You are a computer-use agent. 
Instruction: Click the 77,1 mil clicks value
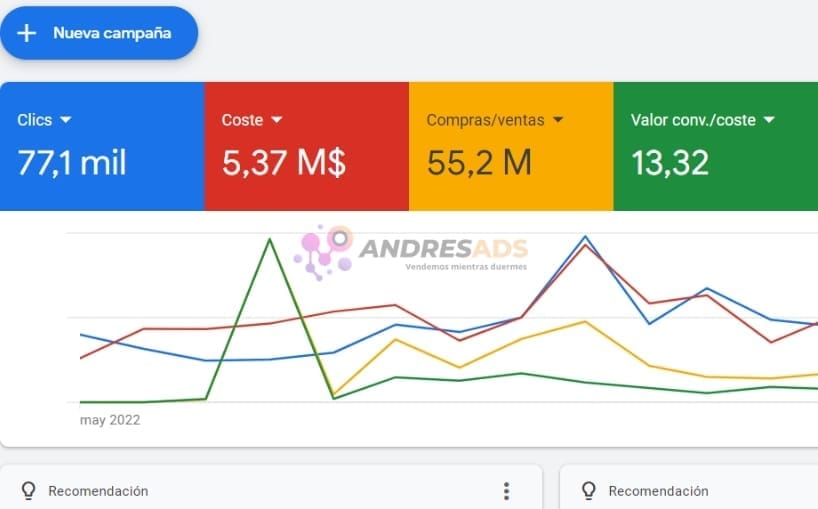tap(72, 163)
